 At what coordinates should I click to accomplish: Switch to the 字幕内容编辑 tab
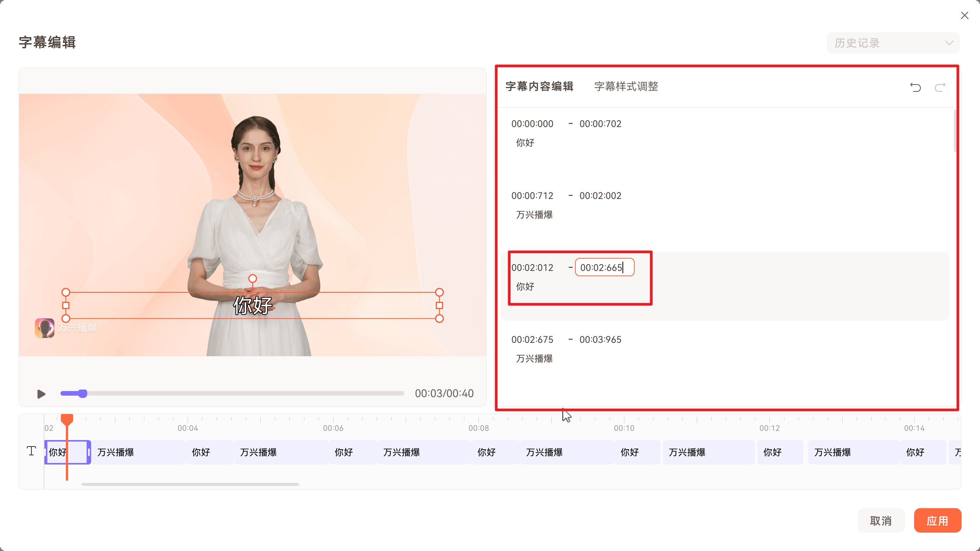[x=539, y=86]
